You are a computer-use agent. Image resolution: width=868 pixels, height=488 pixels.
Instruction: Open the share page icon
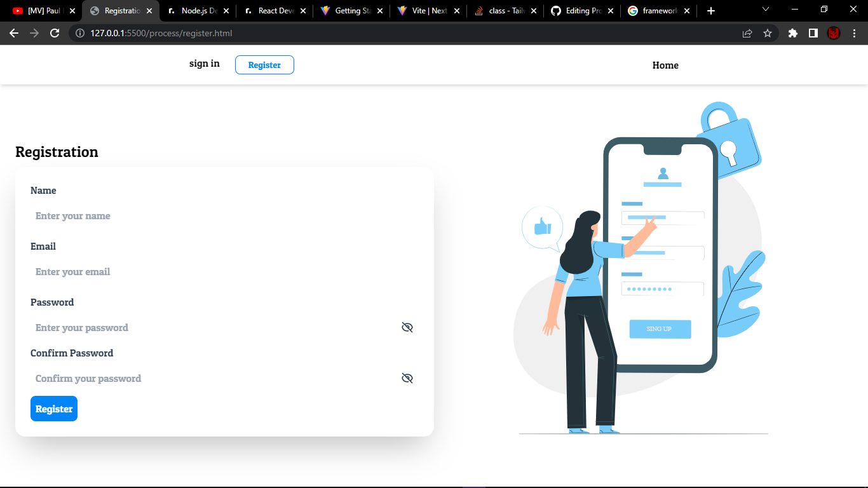[747, 33]
